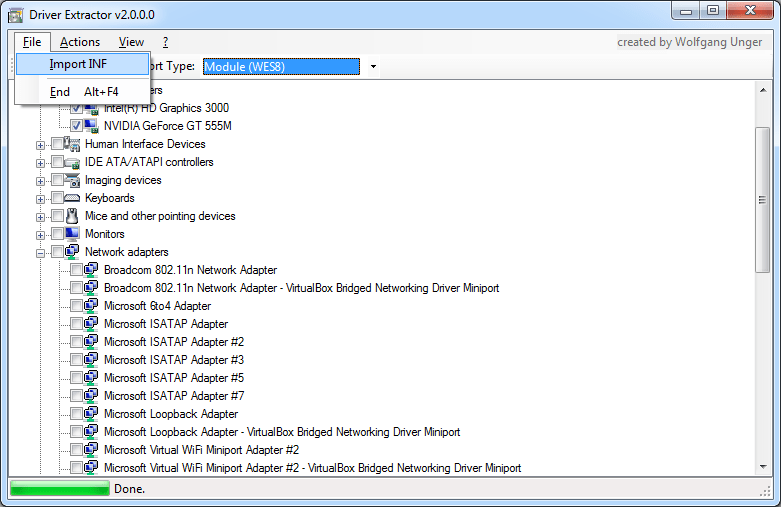781x507 pixels.
Task: Open the question mark help menu
Action: pos(165,42)
